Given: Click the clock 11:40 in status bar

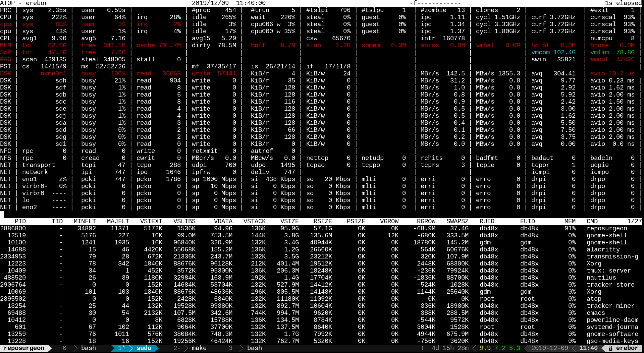Looking at the screenshot, I should 588,348.
